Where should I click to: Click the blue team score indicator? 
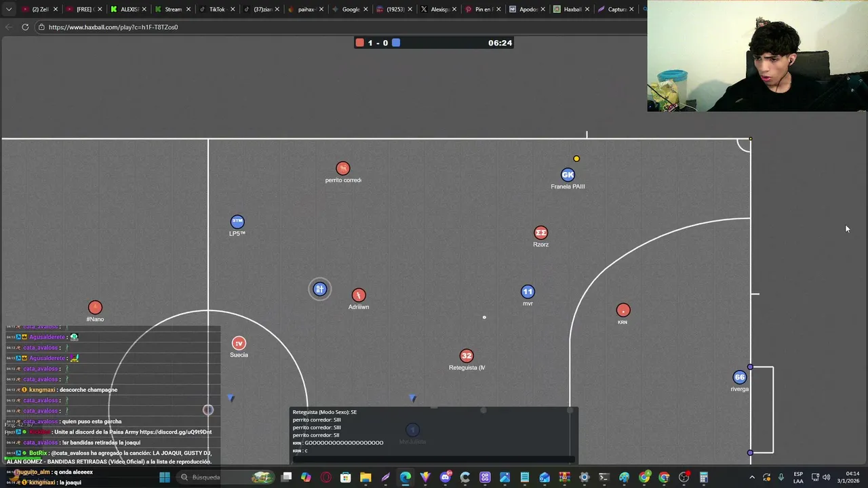pyautogui.click(x=396, y=43)
